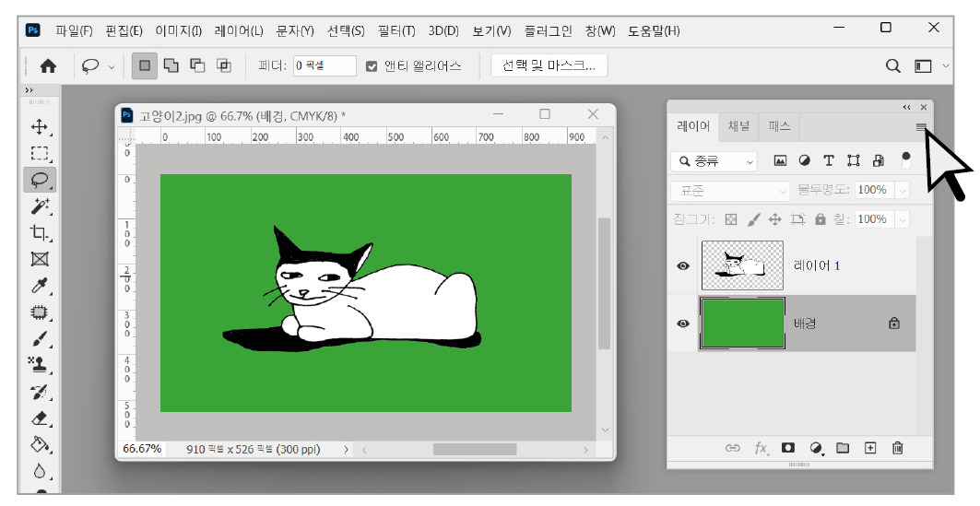Toggle pixel layer filter
This screenshot has height=506, width=980.
780,160
